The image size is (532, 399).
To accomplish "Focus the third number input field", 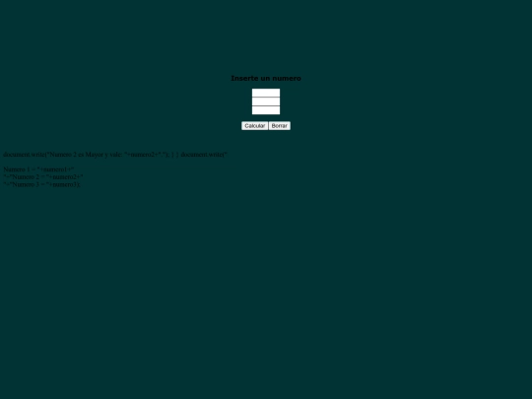I will coord(266,110).
